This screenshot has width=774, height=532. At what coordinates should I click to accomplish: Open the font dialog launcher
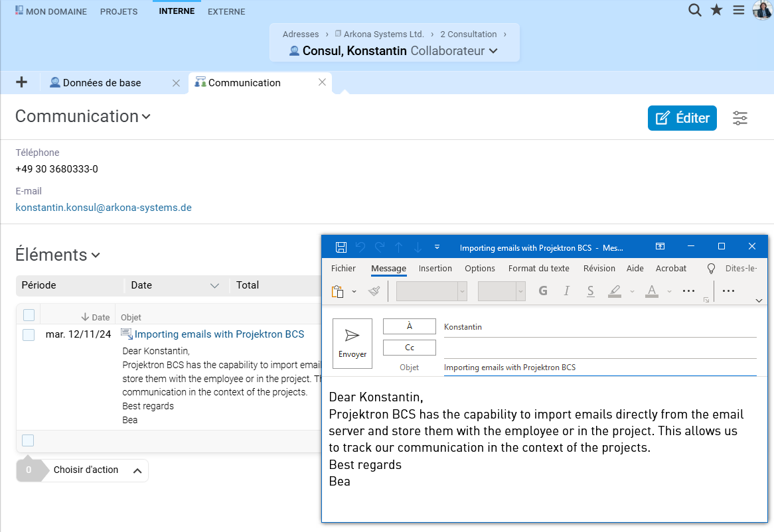pos(706,300)
